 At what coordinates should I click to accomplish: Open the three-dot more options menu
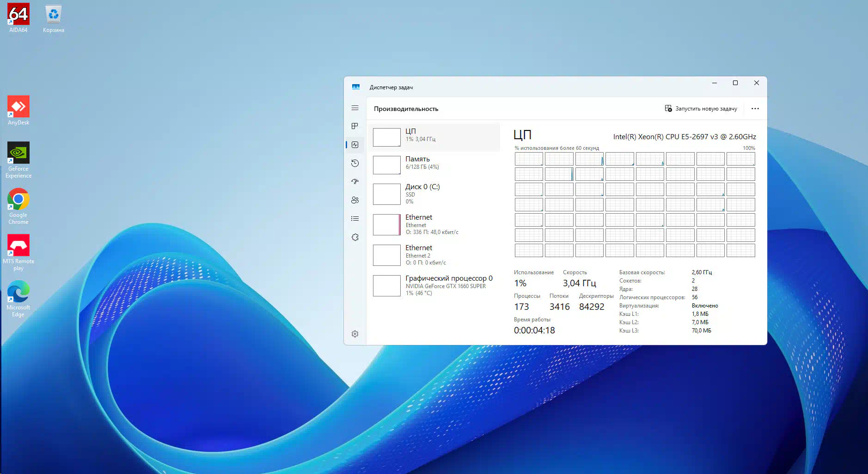tap(755, 109)
